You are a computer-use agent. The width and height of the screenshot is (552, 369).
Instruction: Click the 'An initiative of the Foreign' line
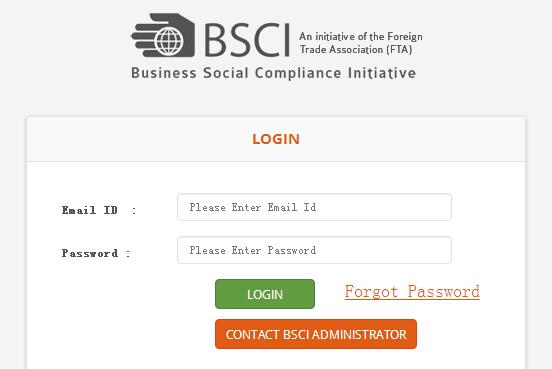tap(361, 37)
